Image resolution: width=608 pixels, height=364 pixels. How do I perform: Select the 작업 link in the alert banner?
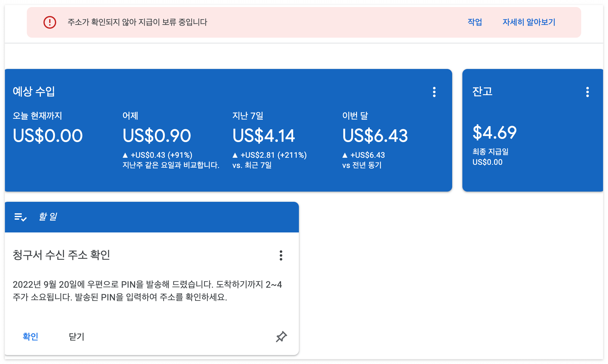475,22
